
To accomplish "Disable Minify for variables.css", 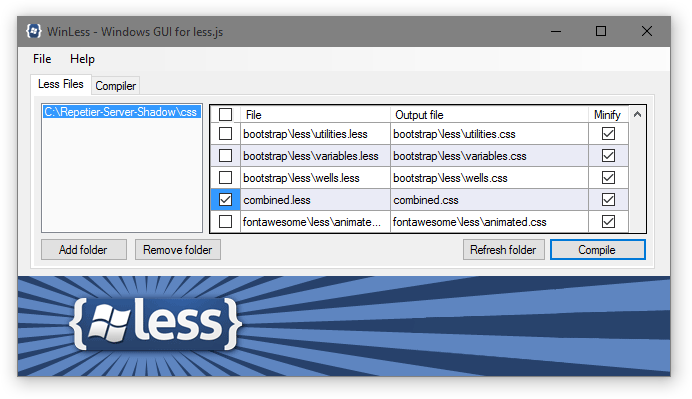I will (608, 156).
